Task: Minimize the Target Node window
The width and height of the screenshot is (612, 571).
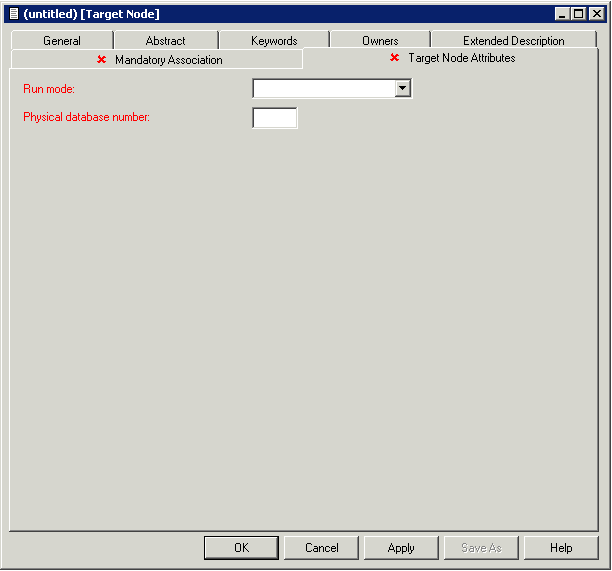Action: (561, 13)
